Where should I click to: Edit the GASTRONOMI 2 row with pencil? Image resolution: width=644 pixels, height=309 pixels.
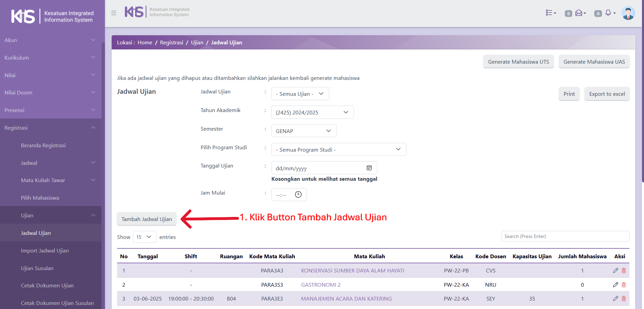click(616, 285)
